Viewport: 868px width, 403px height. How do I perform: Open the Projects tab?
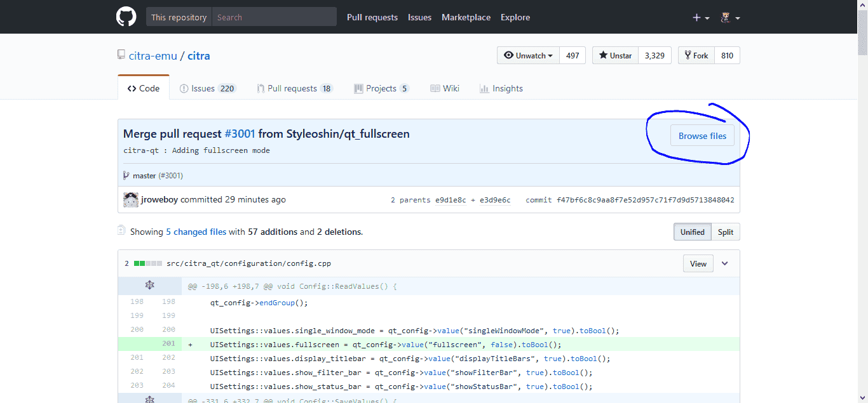pyautogui.click(x=382, y=88)
